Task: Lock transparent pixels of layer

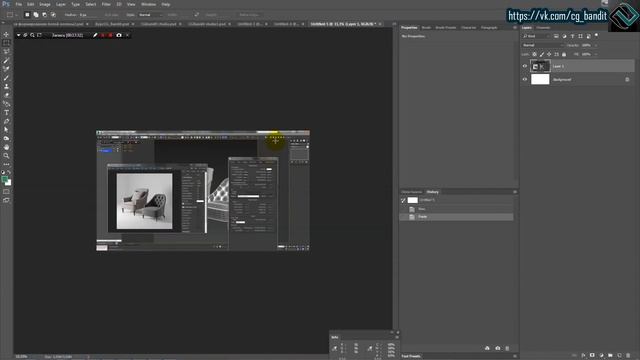Action: click(535, 54)
